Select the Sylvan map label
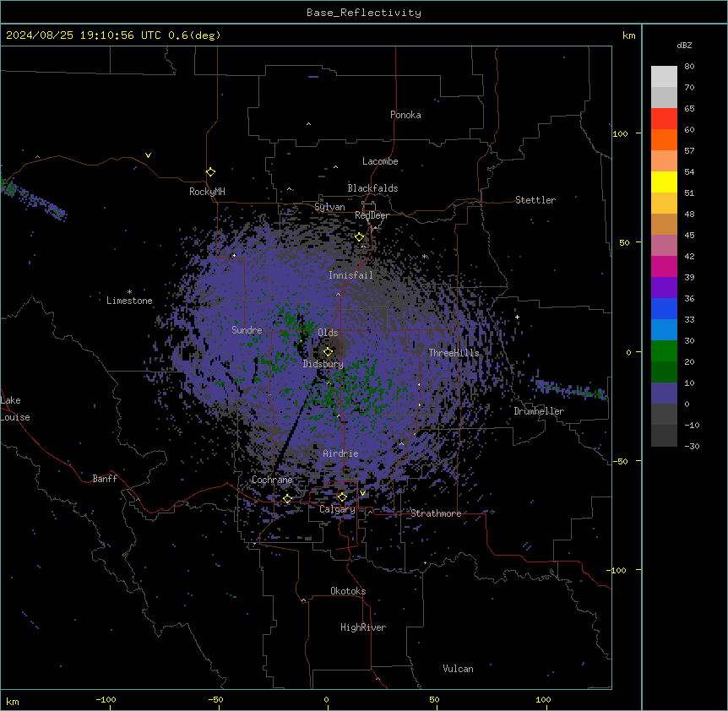Viewport: 728px width, 711px height. (x=329, y=207)
